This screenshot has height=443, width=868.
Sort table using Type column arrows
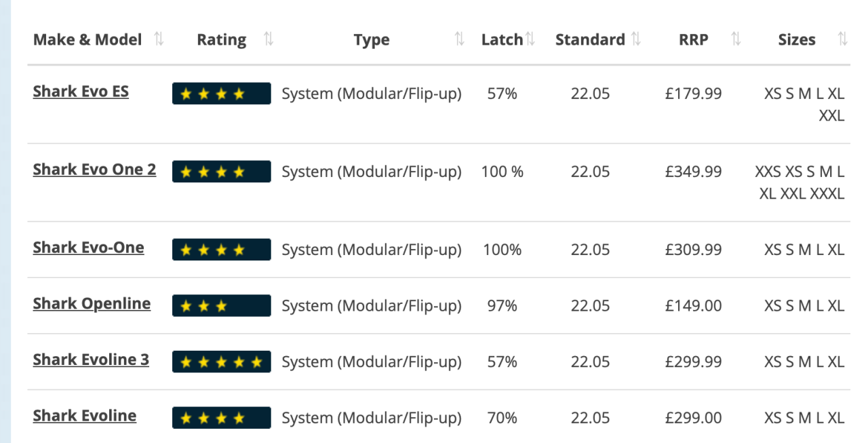[x=459, y=39]
